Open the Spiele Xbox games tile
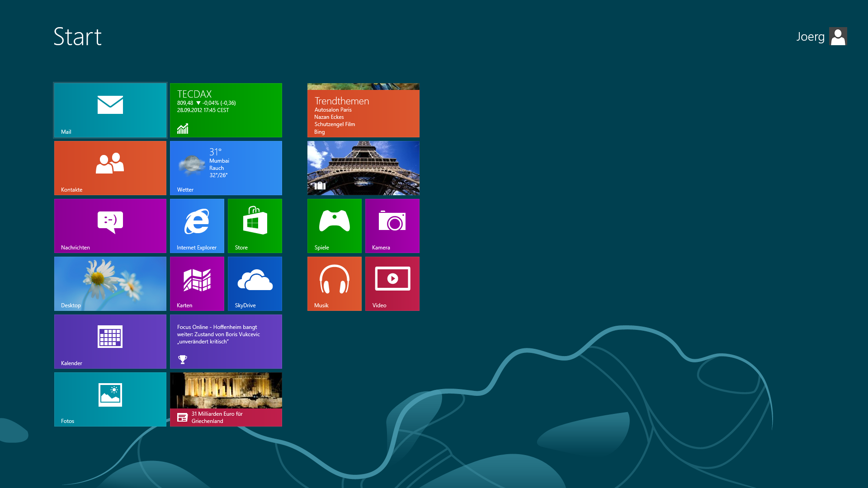Image resolution: width=868 pixels, height=488 pixels. click(x=335, y=226)
